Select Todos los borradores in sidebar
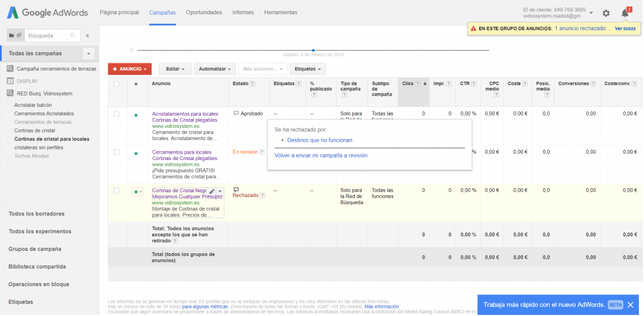644x316 pixels. [36, 214]
